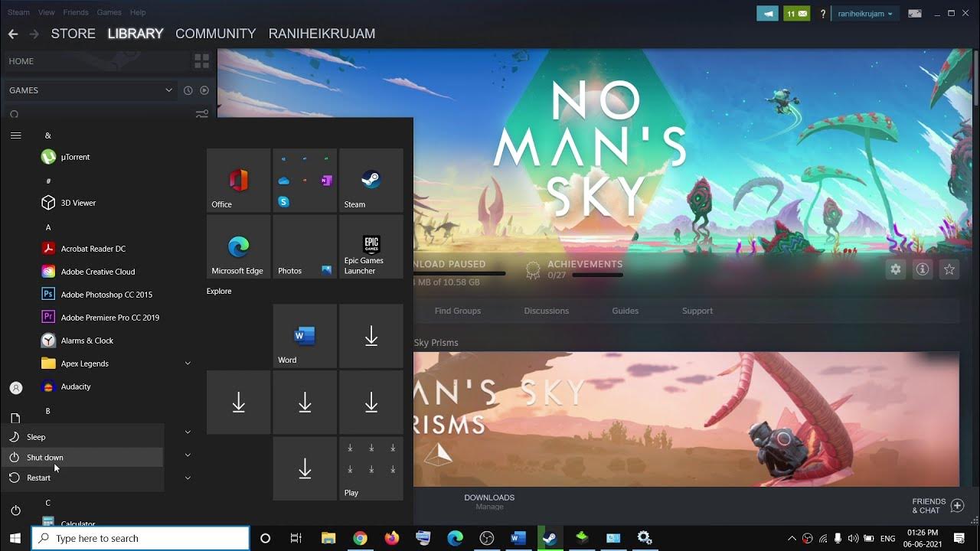Screen dimensions: 980x551
Task: Click the Steam back arrow
Action: click(12, 34)
